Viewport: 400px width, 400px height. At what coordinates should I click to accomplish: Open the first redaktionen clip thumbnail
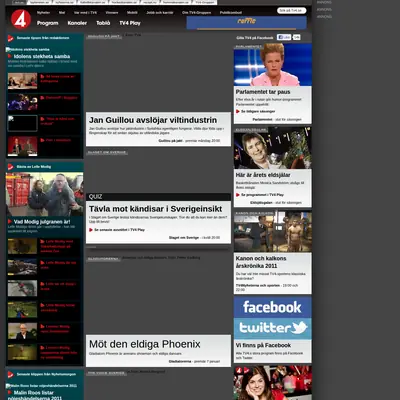(23, 81)
